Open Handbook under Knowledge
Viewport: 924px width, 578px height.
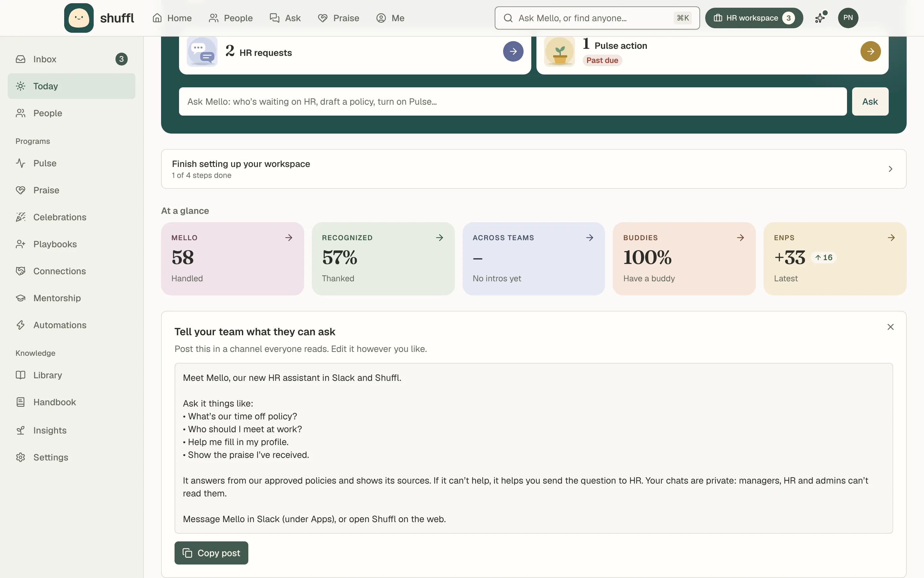click(x=72, y=402)
